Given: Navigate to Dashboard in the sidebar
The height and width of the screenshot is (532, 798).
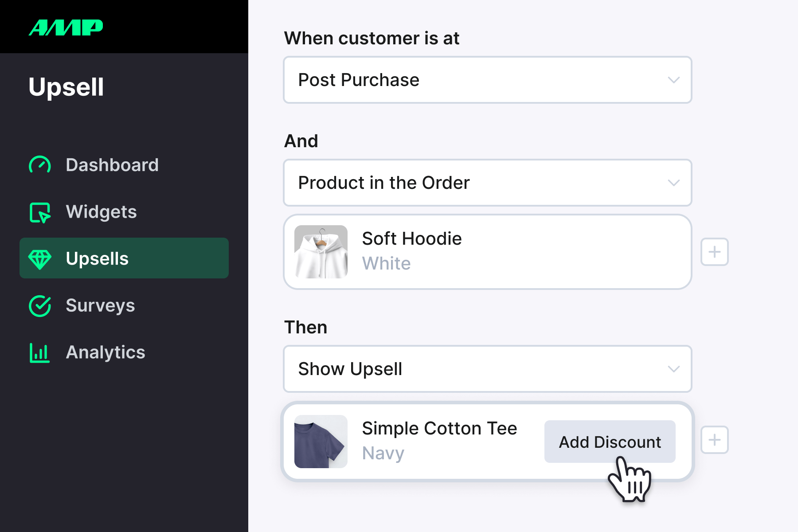Looking at the screenshot, I should pyautogui.click(x=112, y=164).
